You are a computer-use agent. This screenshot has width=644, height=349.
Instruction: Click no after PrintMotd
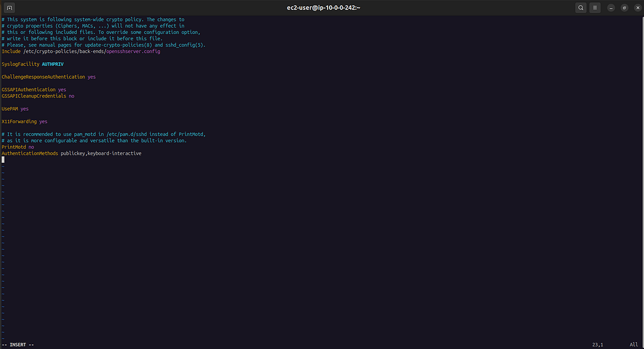31,147
